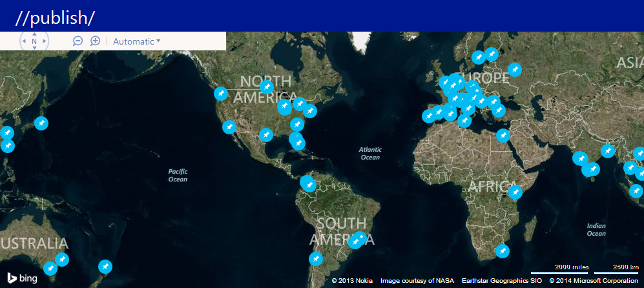Click the pushpin near Moscow in Russia
Viewport: 644px width, 288px height.
click(x=514, y=69)
